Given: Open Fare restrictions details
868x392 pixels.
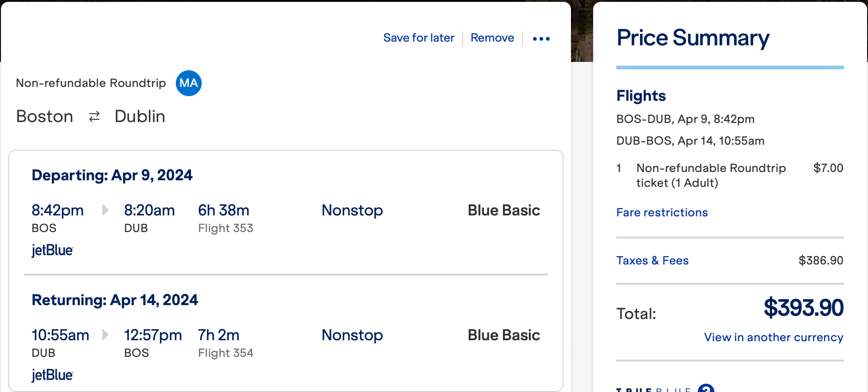Looking at the screenshot, I should coord(662,213).
